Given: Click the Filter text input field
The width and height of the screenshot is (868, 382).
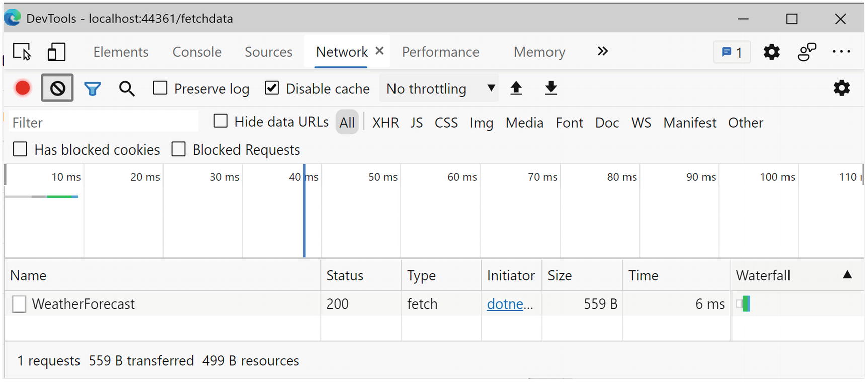Looking at the screenshot, I should point(103,122).
